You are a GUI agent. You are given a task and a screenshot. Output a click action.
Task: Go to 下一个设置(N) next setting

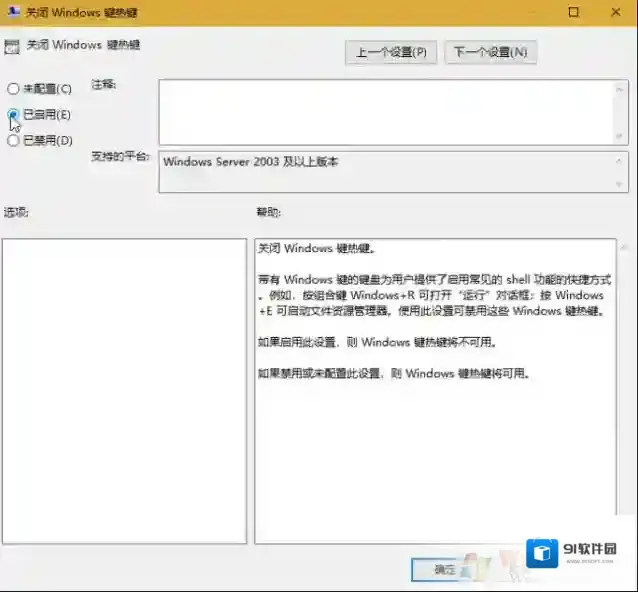click(x=490, y=52)
